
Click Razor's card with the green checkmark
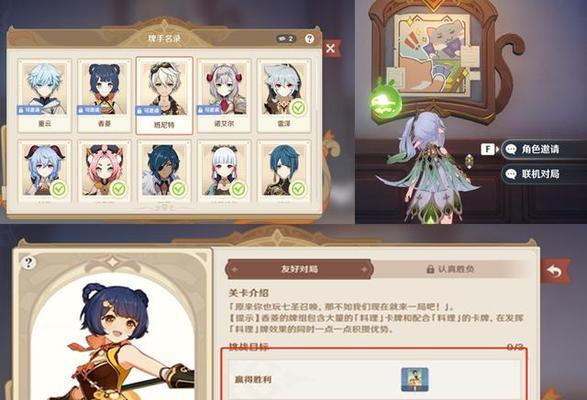[284, 95]
